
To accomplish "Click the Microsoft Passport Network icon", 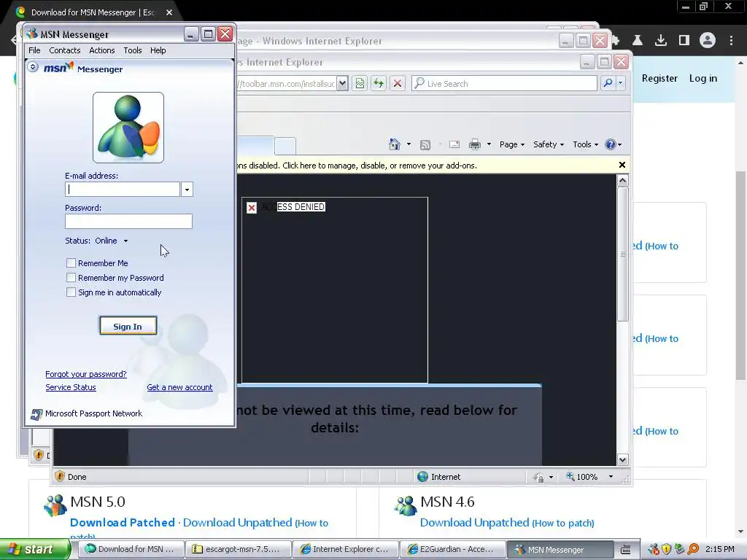I will click(36, 414).
